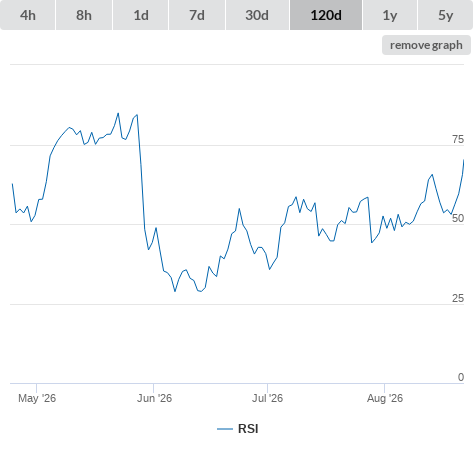Switch to the 8h time range
Image resolution: width=474 pixels, height=455 pixels.
click(84, 15)
